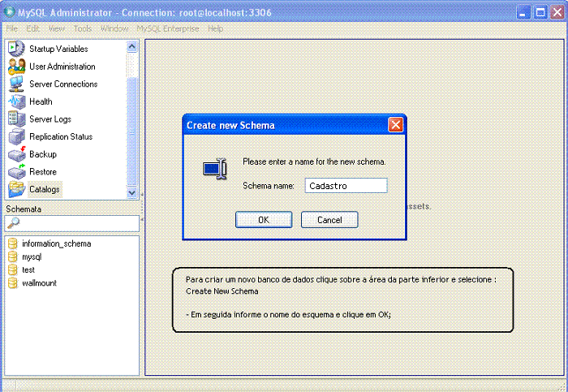Click the Schema name input field

[x=346, y=186]
